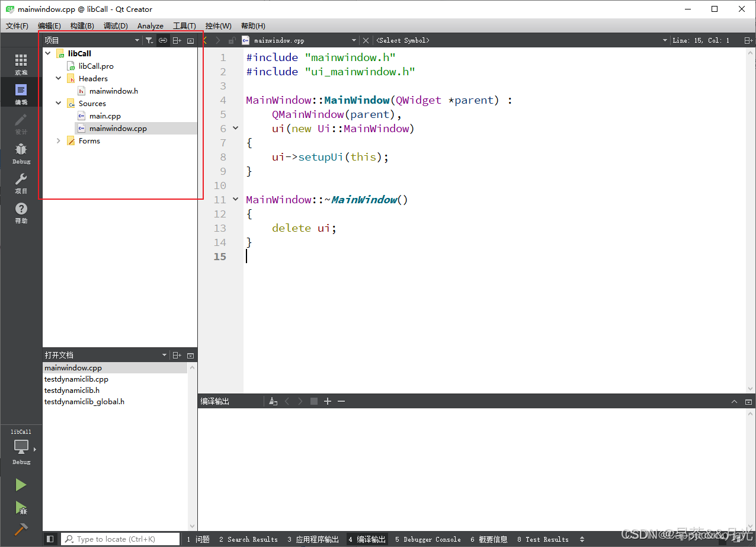
Task: Switch to Debug mode in sidebar
Action: pos(21,153)
